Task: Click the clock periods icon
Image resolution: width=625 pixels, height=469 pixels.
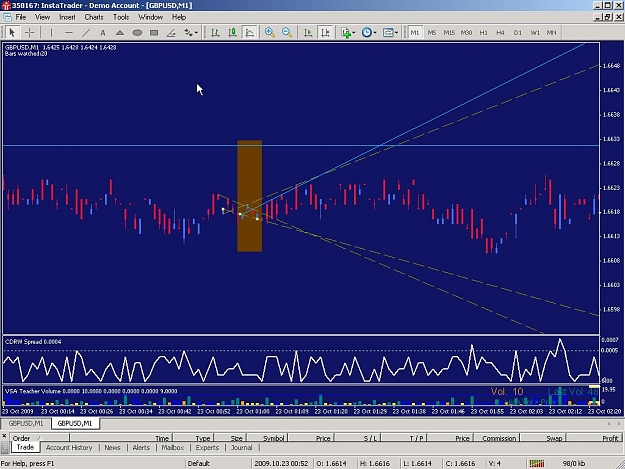Action: pos(367,33)
